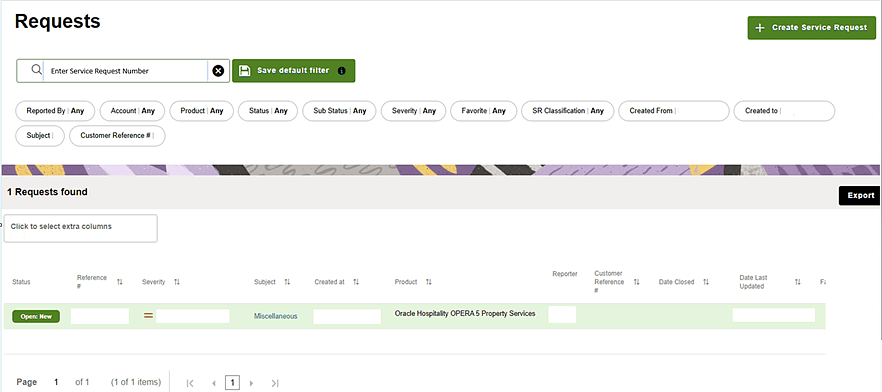
Task: Click the Reporter column header
Action: 565,274
